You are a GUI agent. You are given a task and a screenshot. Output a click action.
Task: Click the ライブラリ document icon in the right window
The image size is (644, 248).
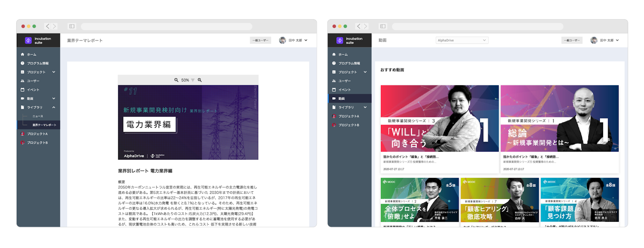(334, 107)
